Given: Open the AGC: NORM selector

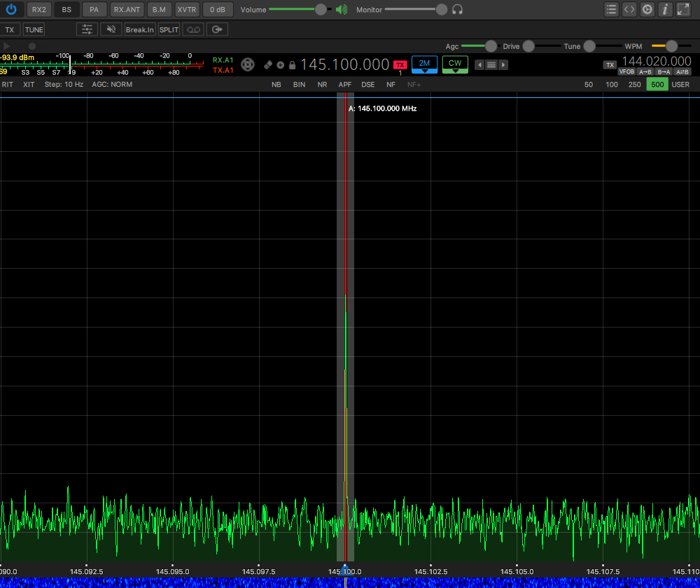Looking at the screenshot, I should point(112,85).
